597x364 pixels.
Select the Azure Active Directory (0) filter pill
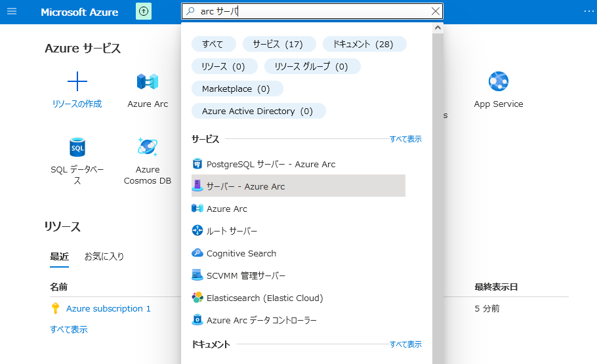pos(258,111)
